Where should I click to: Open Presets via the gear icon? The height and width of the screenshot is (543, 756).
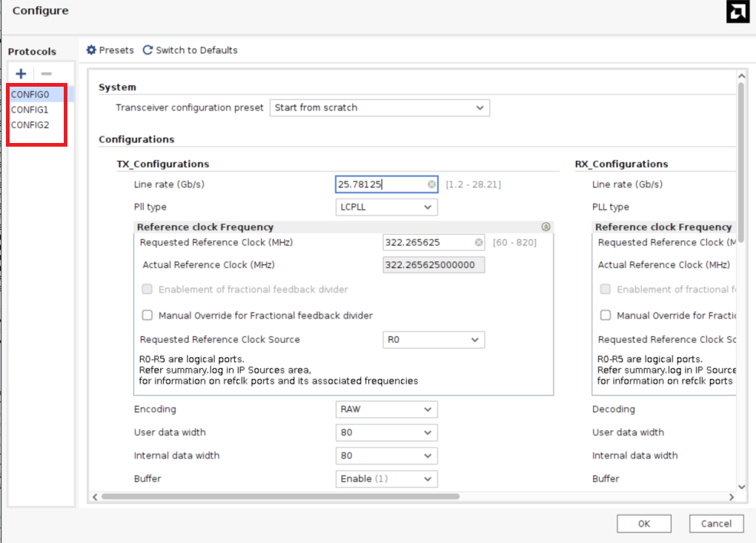click(92, 50)
